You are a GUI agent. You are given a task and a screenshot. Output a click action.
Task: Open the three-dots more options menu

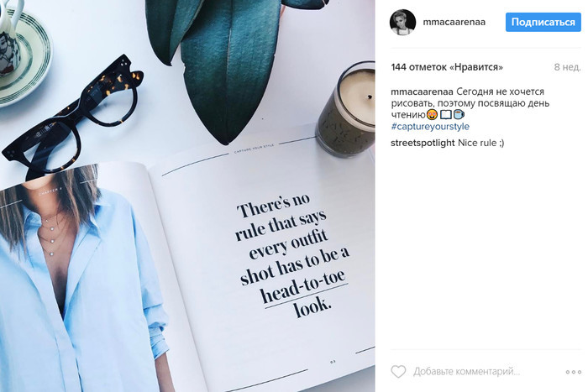tap(574, 372)
